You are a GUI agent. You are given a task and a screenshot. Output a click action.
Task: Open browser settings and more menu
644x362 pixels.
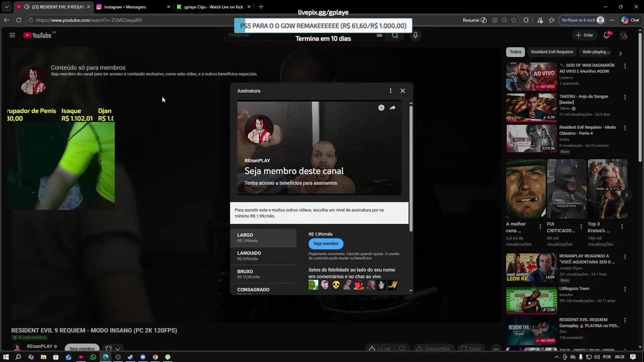[612, 20]
